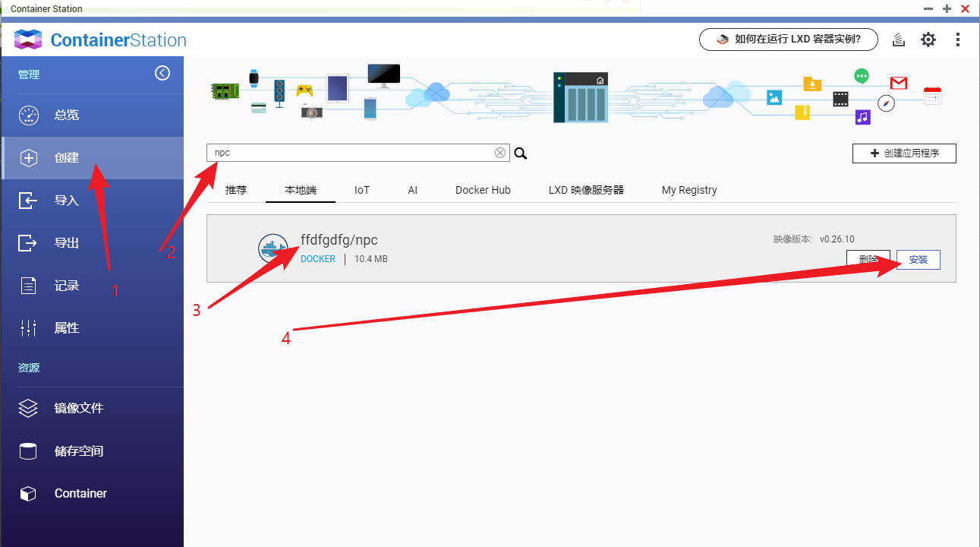Image resolution: width=980 pixels, height=547 pixels.
Task: Click the film strip banner icon
Action: (840, 98)
